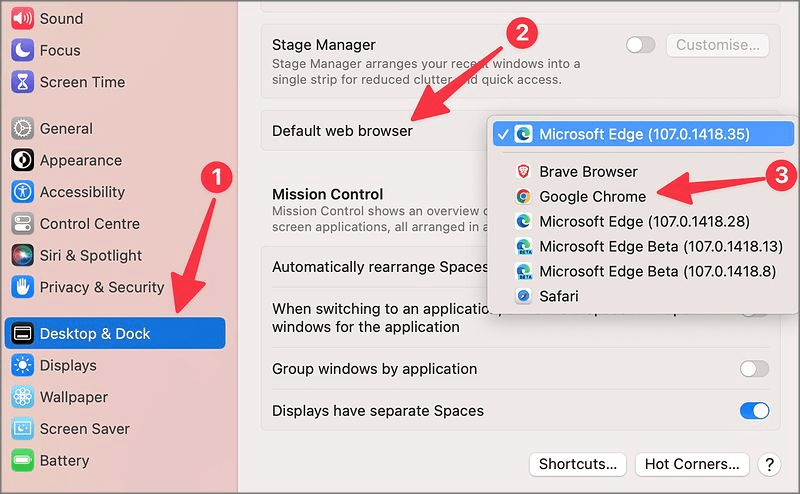
Task: Pick Brave Browser from the dropdown
Action: pos(588,172)
